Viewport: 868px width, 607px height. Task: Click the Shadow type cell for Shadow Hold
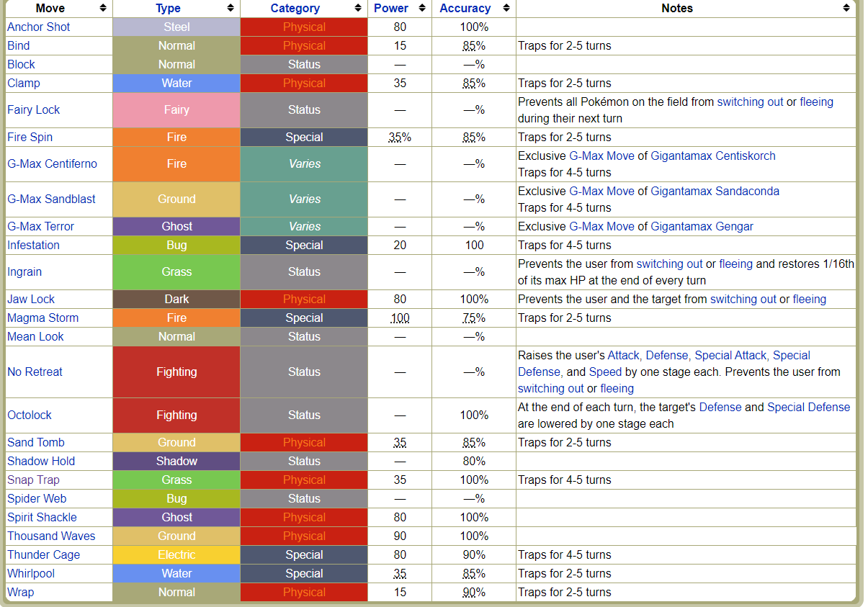point(176,461)
